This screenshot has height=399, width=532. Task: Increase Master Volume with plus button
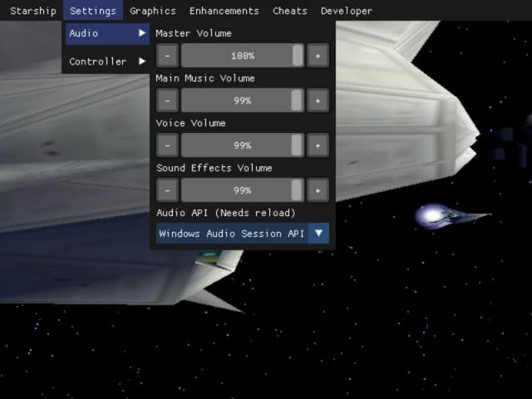[x=318, y=56]
